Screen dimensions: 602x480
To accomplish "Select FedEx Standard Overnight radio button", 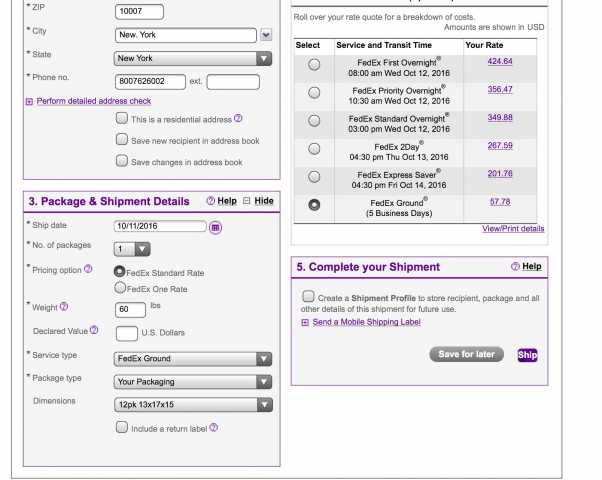I will pos(314,121).
